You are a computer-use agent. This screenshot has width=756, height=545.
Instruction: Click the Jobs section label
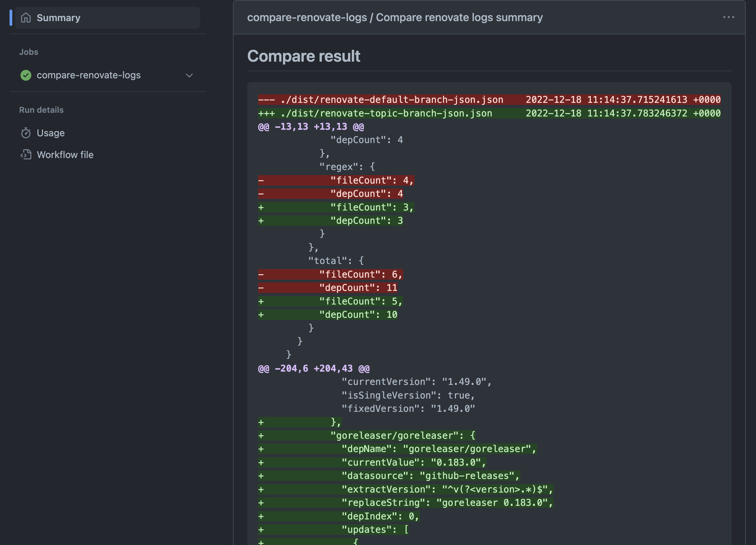29,52
